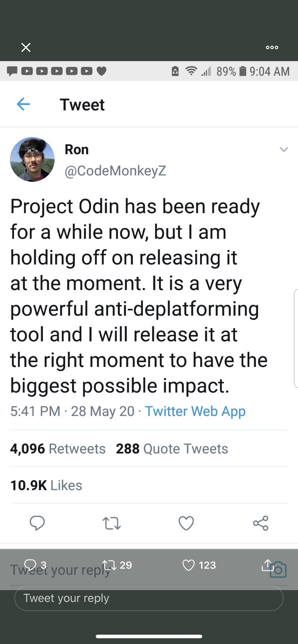View the 288 Quote Tweets list
Image resolution: width=298 pixels, height=644 pixels.
172,448
